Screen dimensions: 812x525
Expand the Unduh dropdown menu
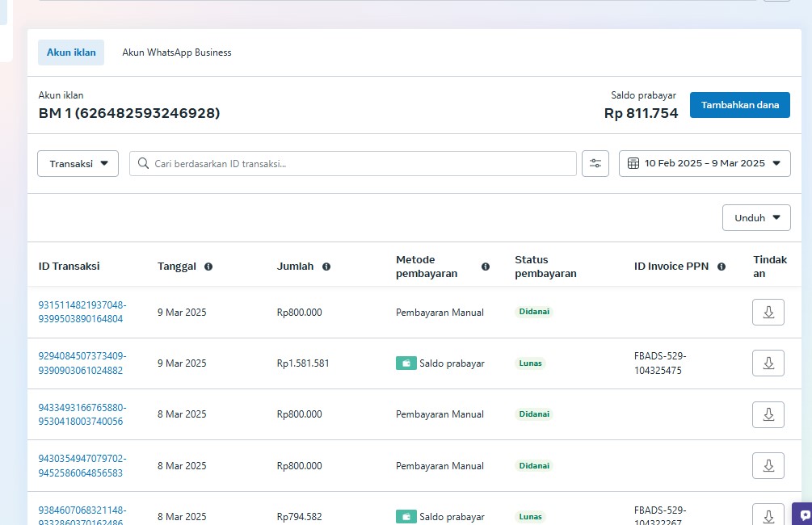click(756, 217)
